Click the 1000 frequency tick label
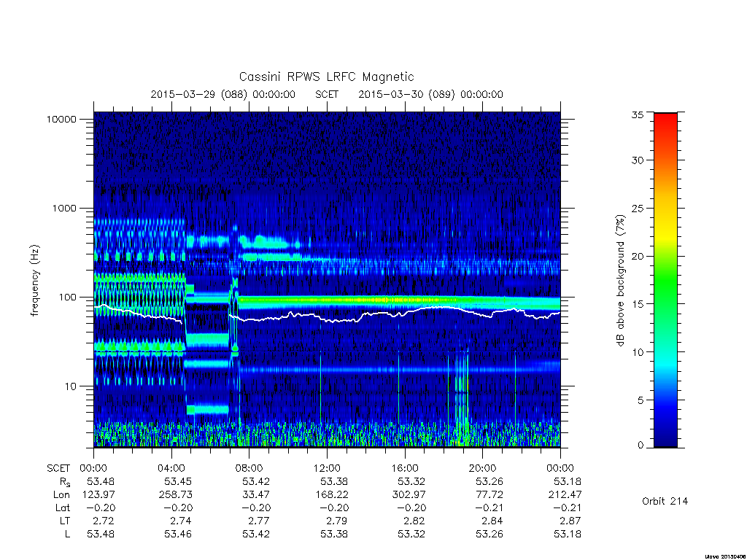This screenshot has height=560, width=747. click(64, 209)
